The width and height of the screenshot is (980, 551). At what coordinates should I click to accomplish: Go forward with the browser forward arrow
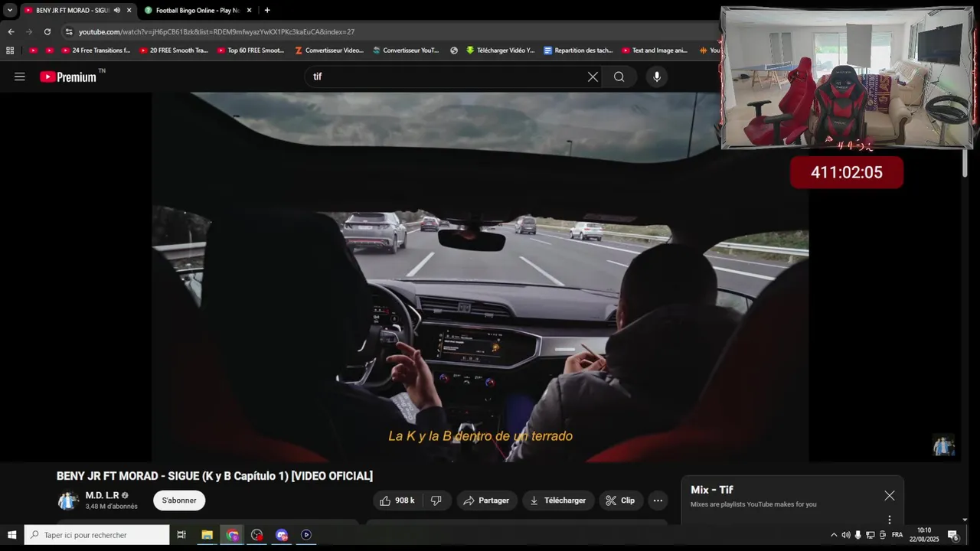[x=29, y=31]
